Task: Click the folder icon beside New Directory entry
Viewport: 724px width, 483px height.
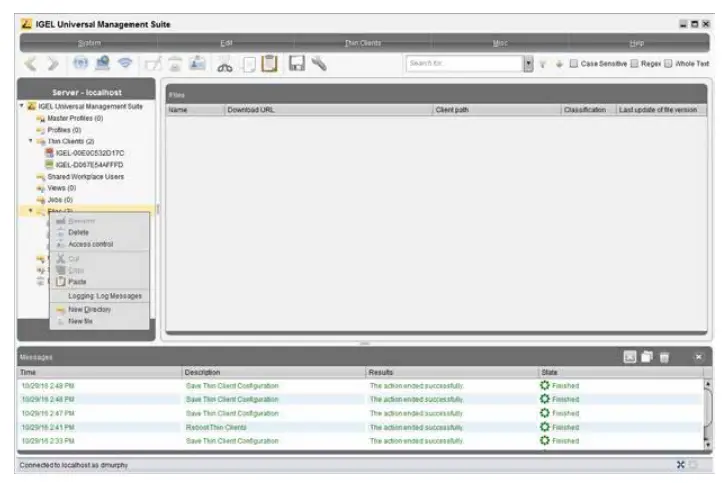Action: (x=60, y=310)
